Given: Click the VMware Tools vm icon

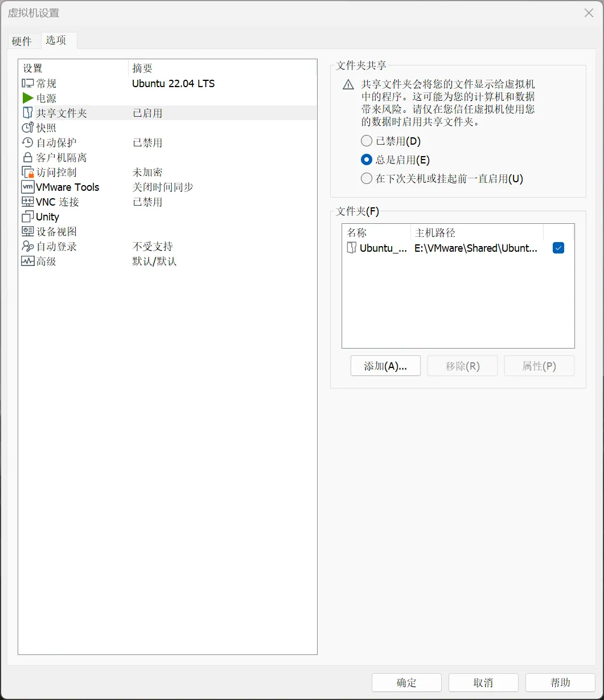Looking at the screenshot, I should coord(28,187).
